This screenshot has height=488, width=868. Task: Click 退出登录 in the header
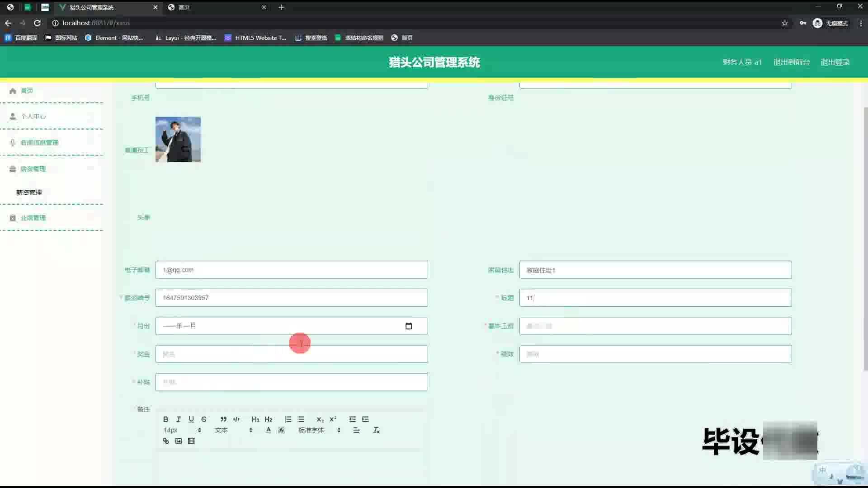click(x=835, y=62)
